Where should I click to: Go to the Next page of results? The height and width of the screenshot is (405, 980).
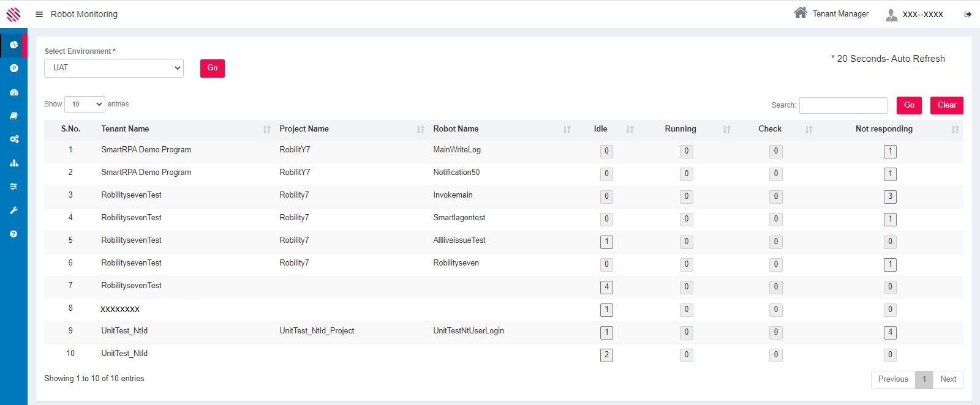[948, 379]
